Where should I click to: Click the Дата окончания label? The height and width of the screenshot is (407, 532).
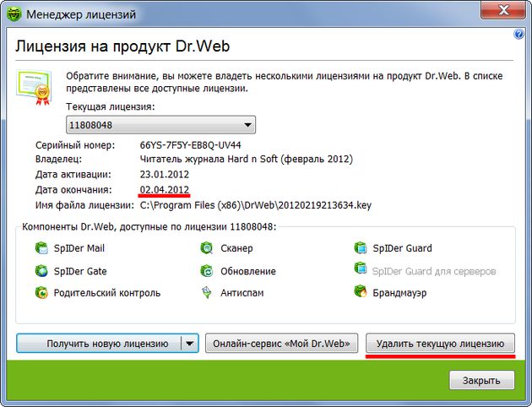point(73,190)
